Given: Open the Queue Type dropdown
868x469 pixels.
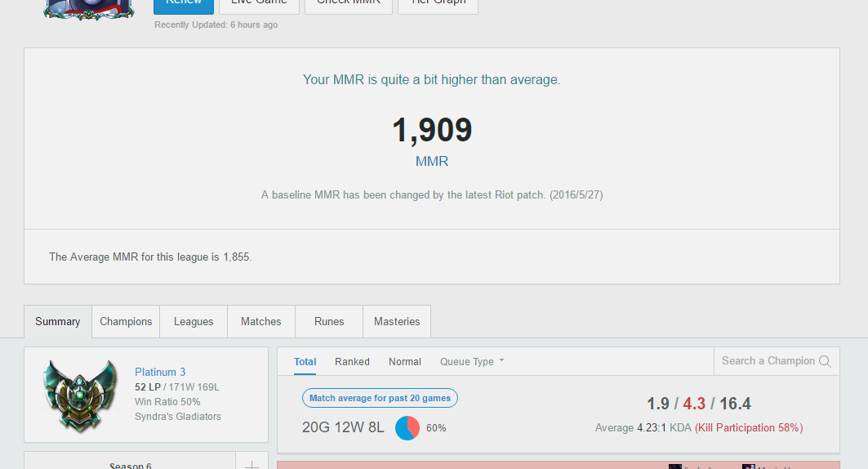Looking at the screenshot, I should pos(472,362).
